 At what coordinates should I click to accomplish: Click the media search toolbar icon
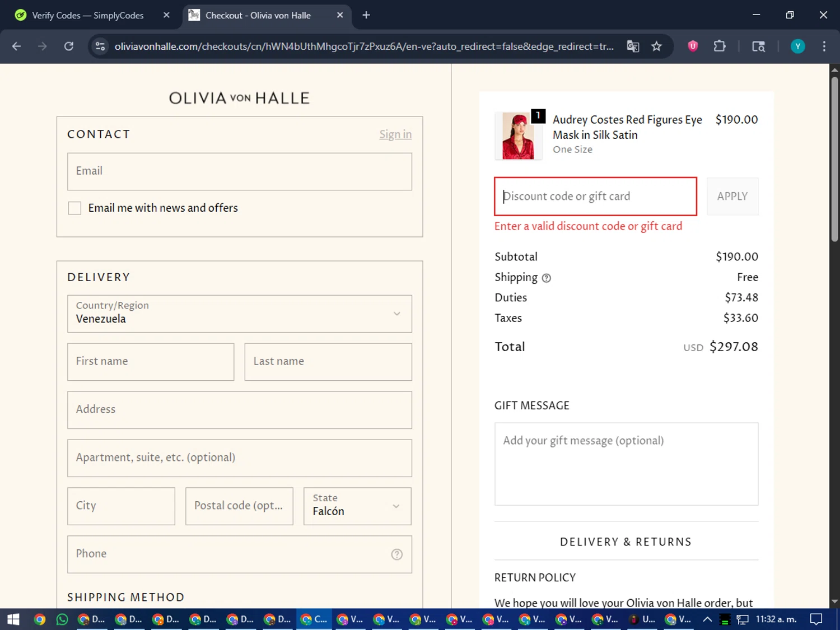758,46
